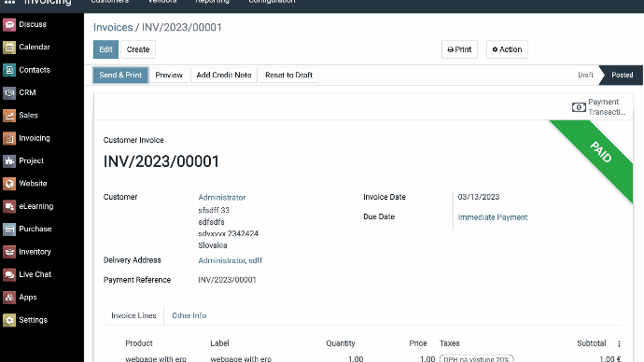Select Posted status in status bar
The width and height of the screenshot is (644, 362).
622,76
